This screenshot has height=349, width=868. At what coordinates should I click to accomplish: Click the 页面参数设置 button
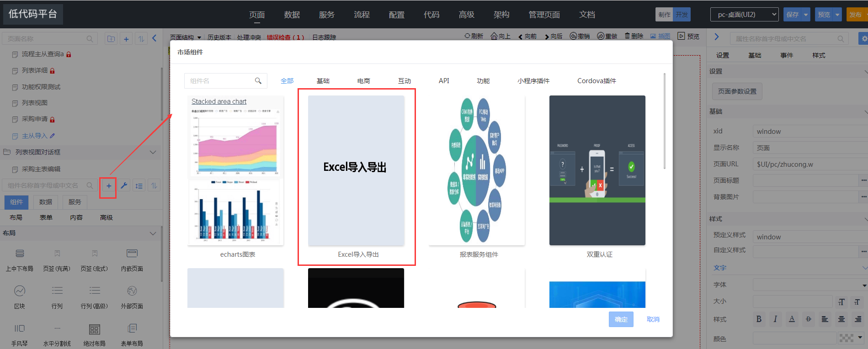pyautogui.click(x=737, y=91)
